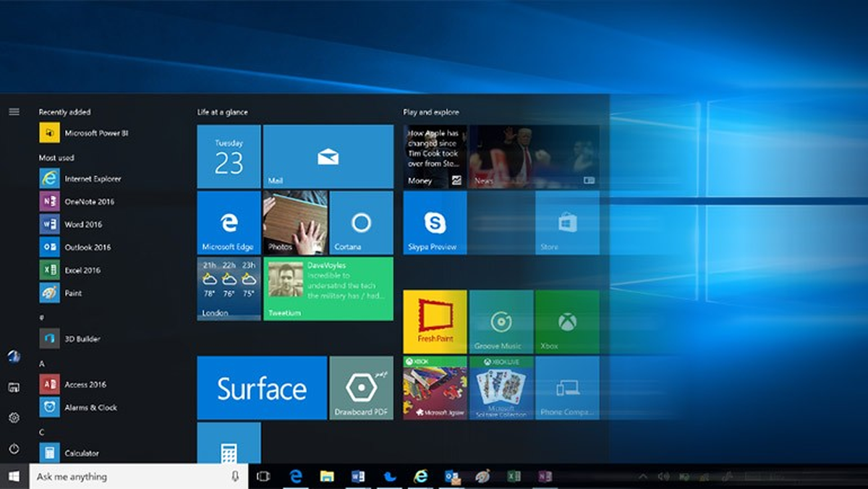Image resolution: width=868 pixels, height=489 pixels.
Task: Click the 'Most used' section label
Action: (56, 158)
